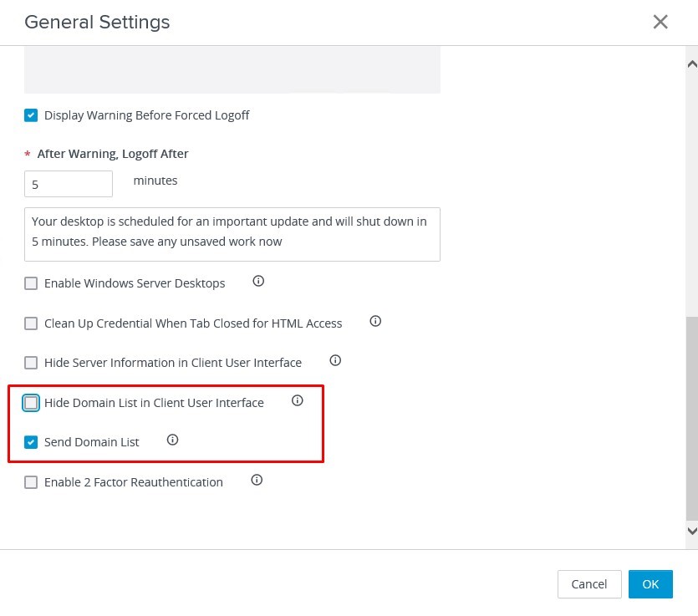Click info icon beside Hide Domain List option
The height and width of the screenshot is (616, 698).
pos(297,400)
